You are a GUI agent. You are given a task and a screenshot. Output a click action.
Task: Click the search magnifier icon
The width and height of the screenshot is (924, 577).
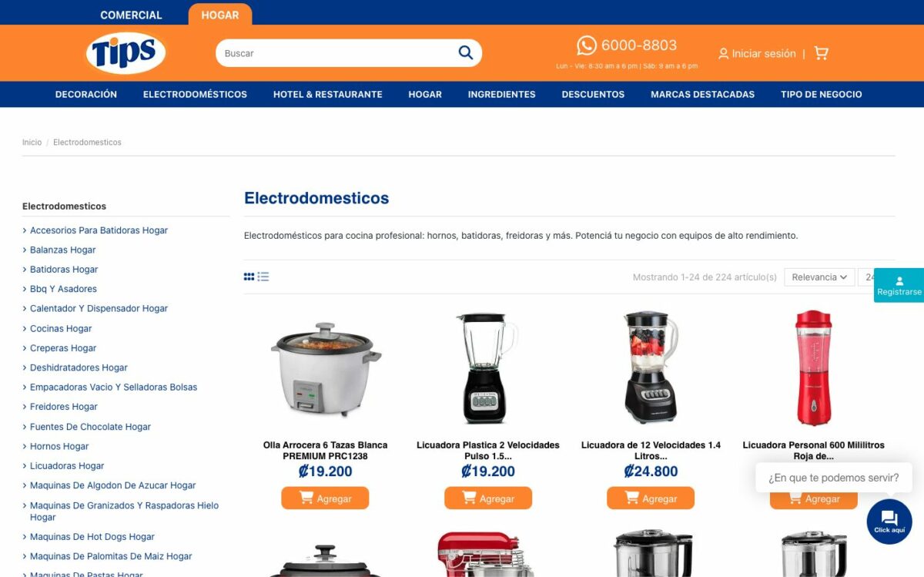coord(465,52)
